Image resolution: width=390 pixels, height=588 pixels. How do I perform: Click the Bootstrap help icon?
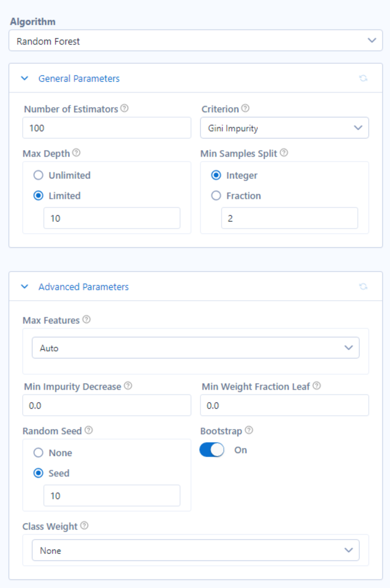pyautogui.click(x=249, y=430)
